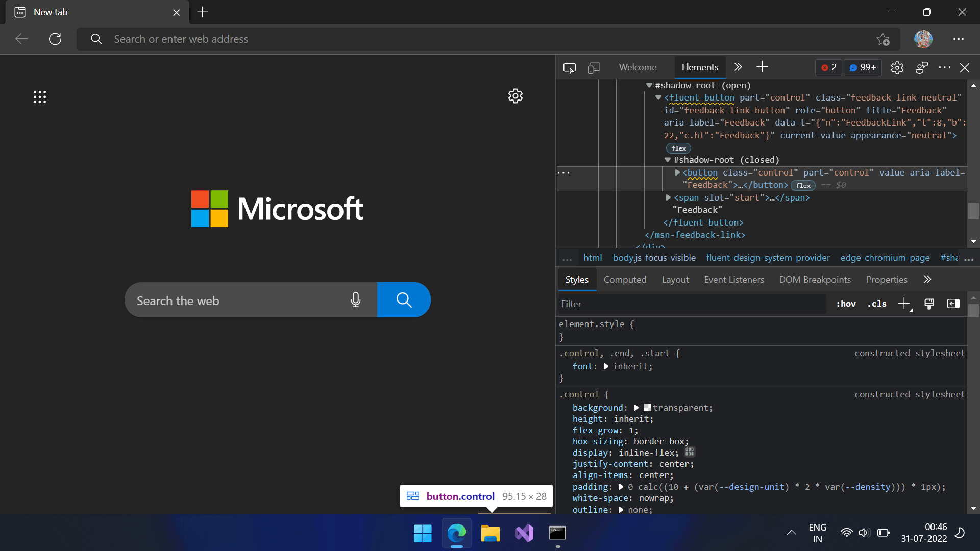The image size is (980, 551).
Task: Toggle the :hov element state panel
Action: tap(846, 304)
